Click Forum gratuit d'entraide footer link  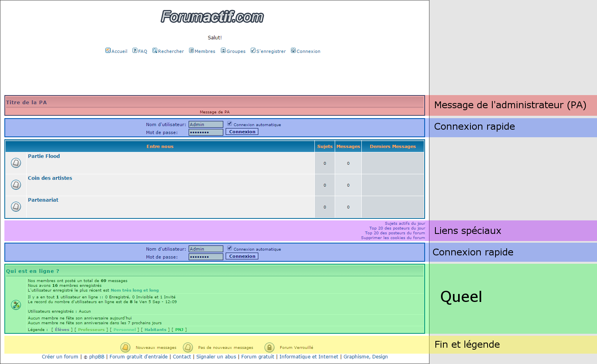click(139, 357)
